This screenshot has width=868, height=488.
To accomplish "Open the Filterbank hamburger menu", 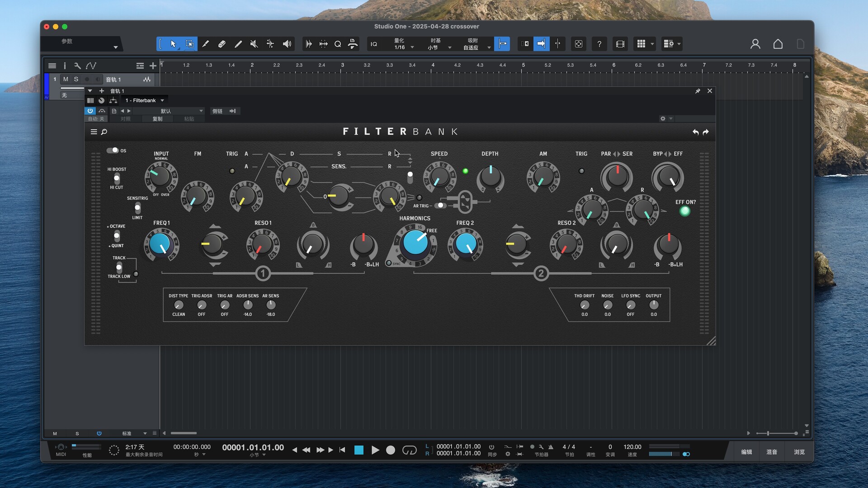I will pos(94,132).
